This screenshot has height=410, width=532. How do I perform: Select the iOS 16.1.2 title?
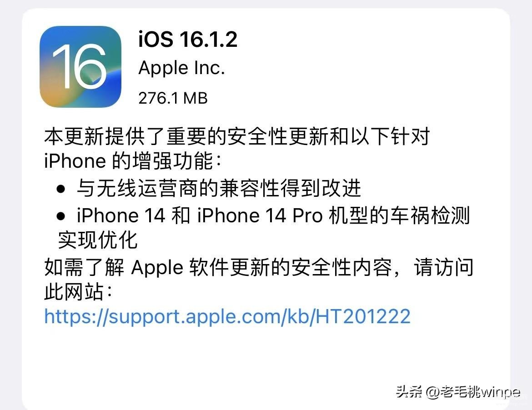pyautogui.click(x=188, y=40)
